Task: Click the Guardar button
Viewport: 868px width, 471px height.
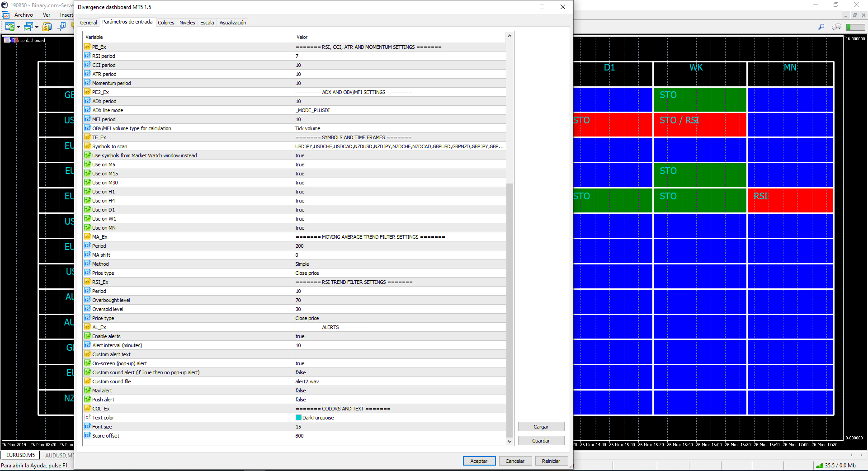Action: [541, 441]
